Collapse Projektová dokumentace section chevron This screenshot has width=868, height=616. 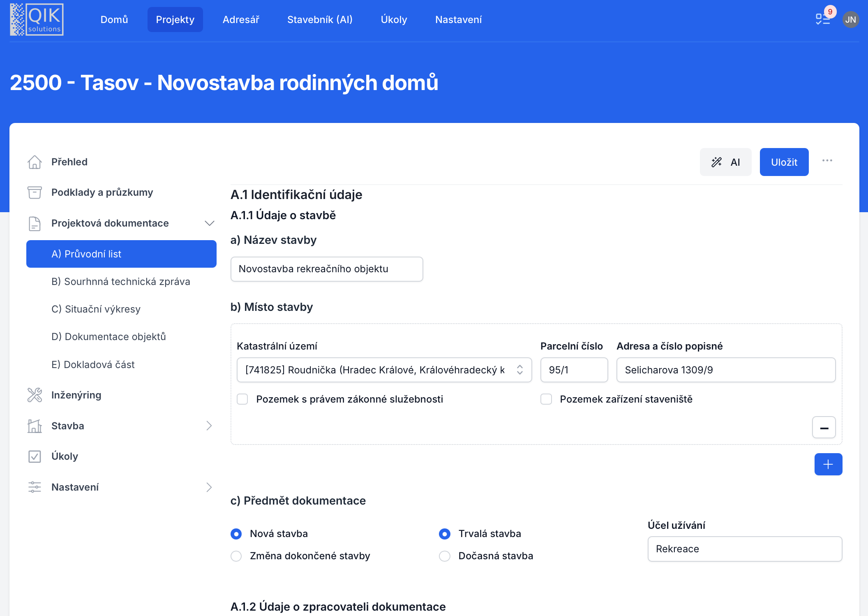(x=209, y=223)
